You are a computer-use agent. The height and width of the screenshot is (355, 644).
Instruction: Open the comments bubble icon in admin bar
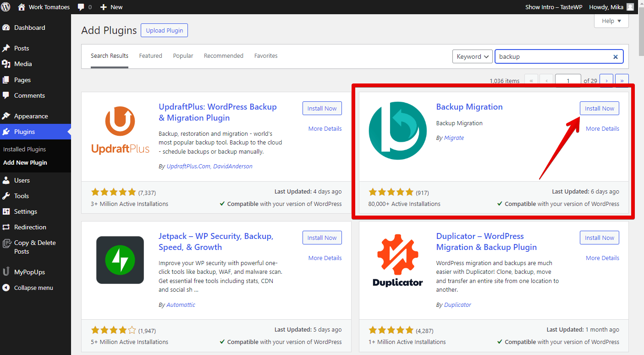(x=81, y=7)
